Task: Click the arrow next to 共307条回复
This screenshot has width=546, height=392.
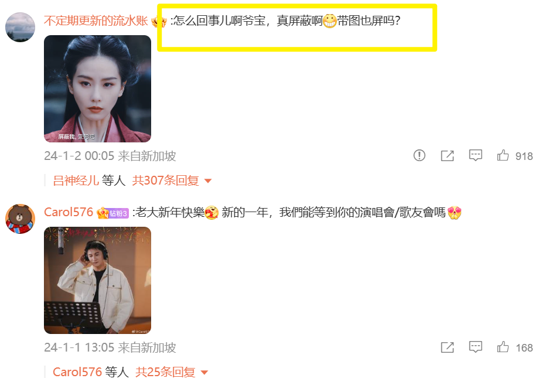Action: 208,180
